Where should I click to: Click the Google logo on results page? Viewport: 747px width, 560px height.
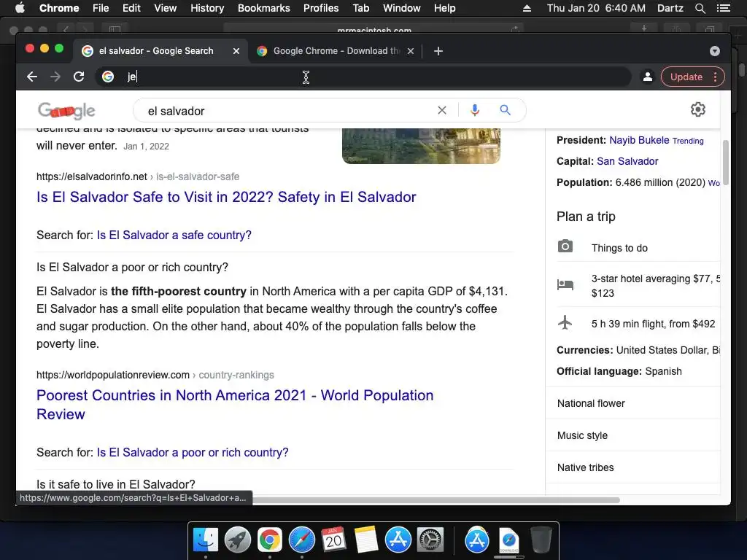[66, 111]
